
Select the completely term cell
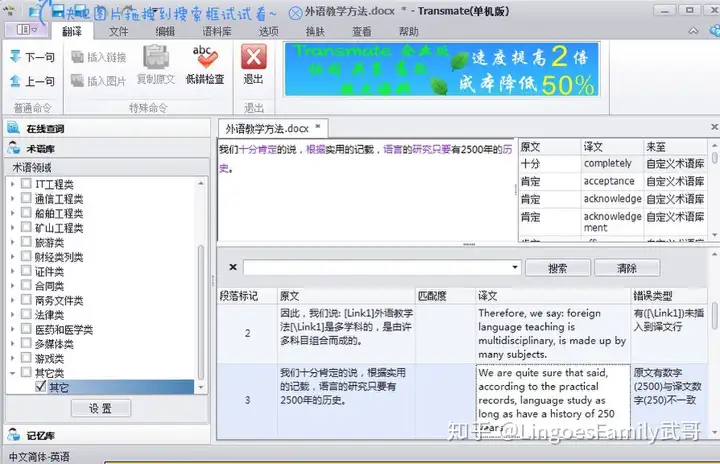pos(612,164)
